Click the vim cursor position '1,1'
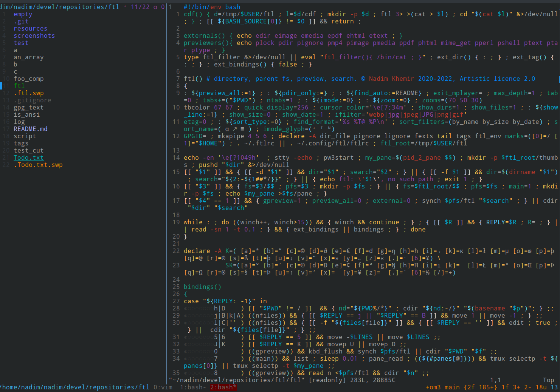Viewport: 560px width, 392px height. [x=496, y=380]
